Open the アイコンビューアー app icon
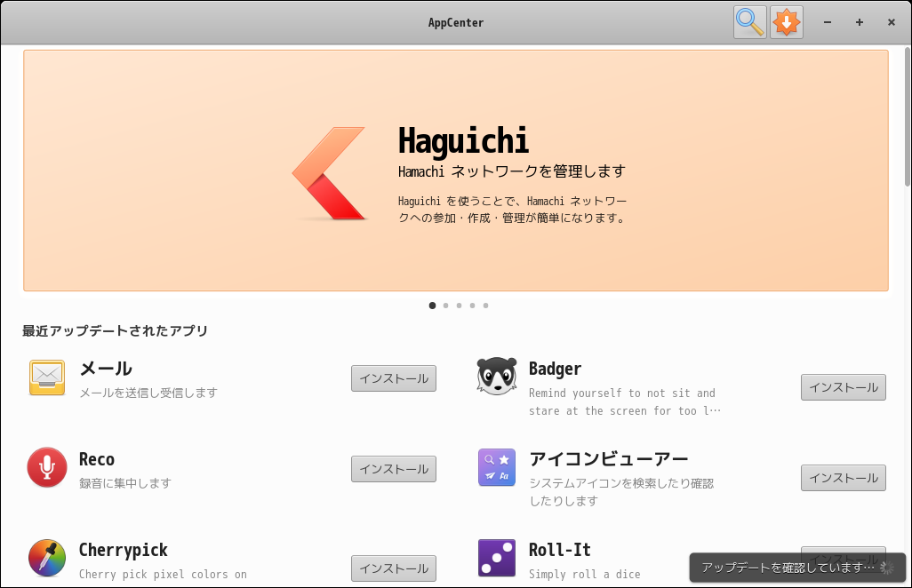 click(496, 468)
